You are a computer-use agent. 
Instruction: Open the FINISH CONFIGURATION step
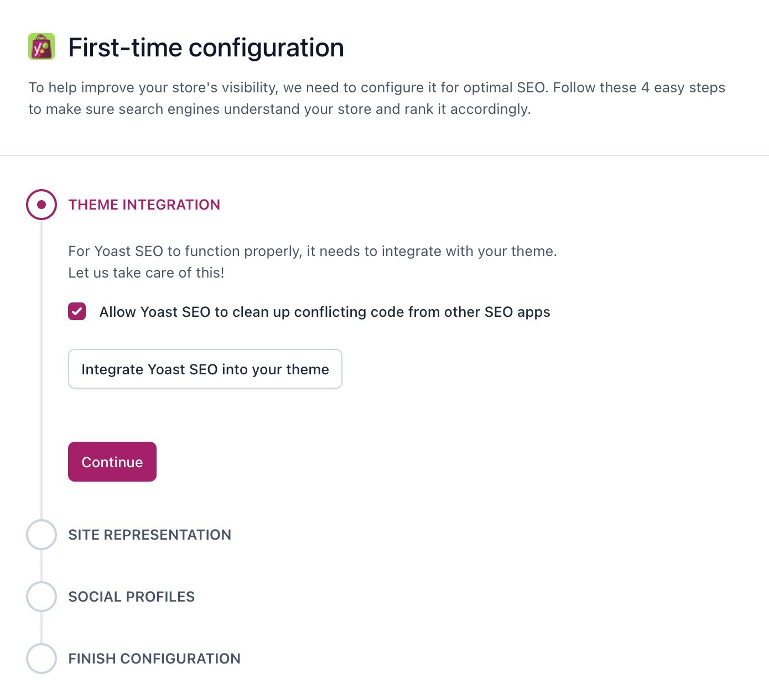[154, 659]
